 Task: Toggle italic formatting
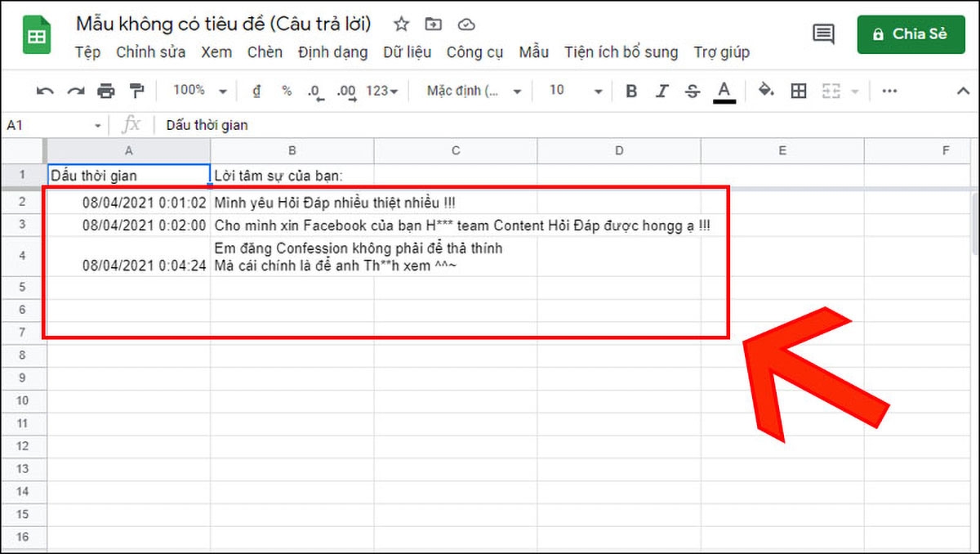(661, 91)
